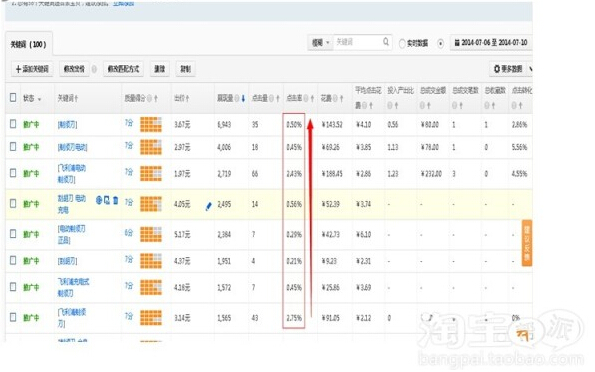This screenshot has height=372, width=595.
Task: Switch to the 关键词 (100) tab
Action: coord(28,44)
